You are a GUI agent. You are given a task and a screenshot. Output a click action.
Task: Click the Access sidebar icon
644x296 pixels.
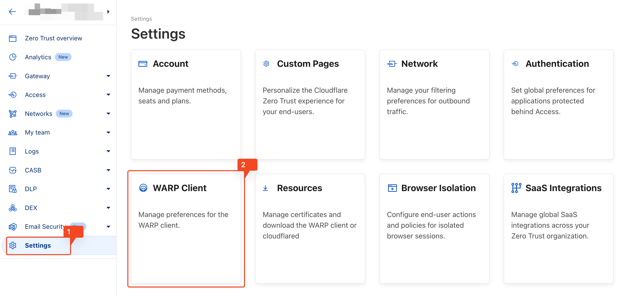point(12,95)
